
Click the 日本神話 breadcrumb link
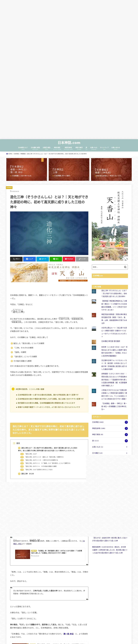tap(16, 154)
